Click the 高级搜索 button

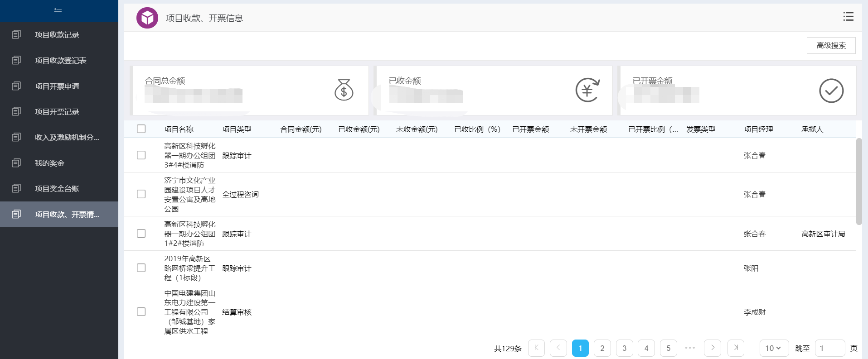pyautogui.click(x=831, y=45)
